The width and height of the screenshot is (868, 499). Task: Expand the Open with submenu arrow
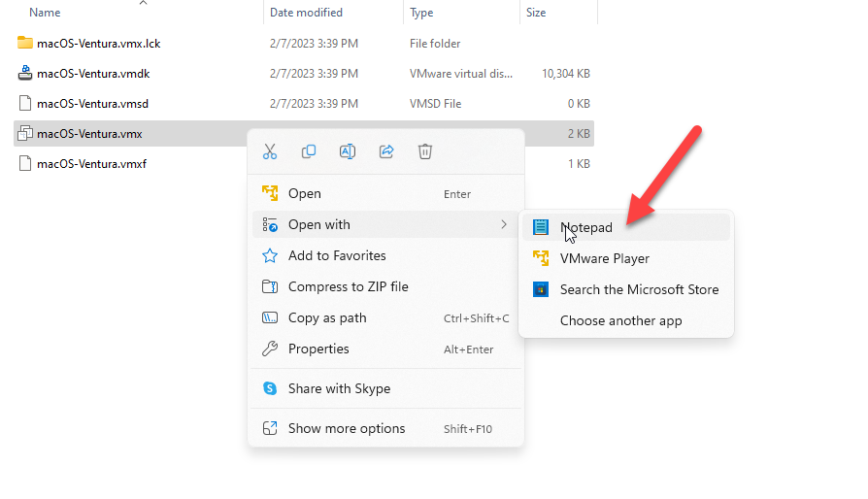[503, 224]
